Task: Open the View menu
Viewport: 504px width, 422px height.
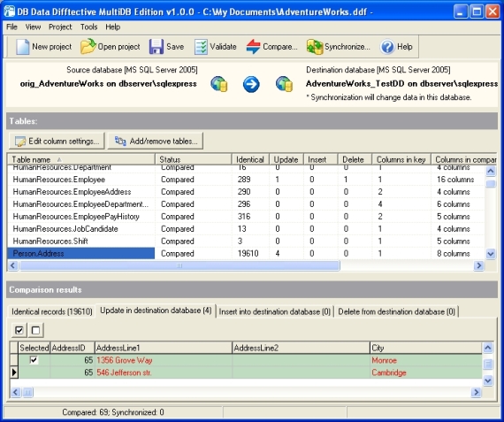Action: point(33,27)
